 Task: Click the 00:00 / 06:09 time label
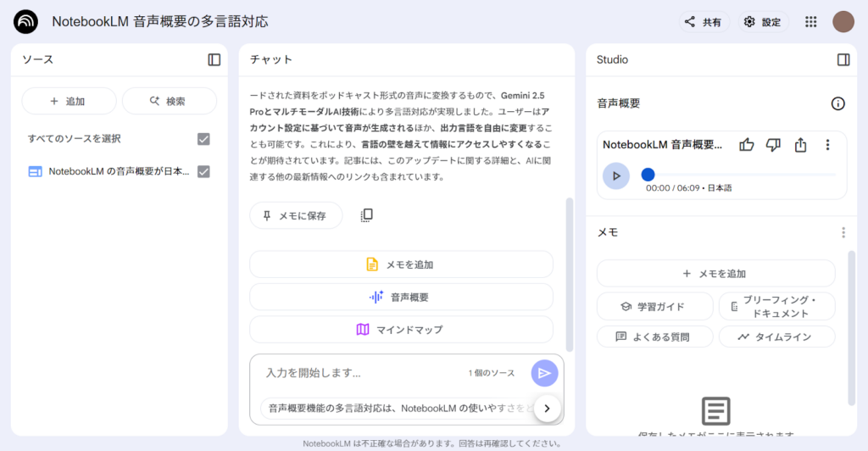(672, 188)
